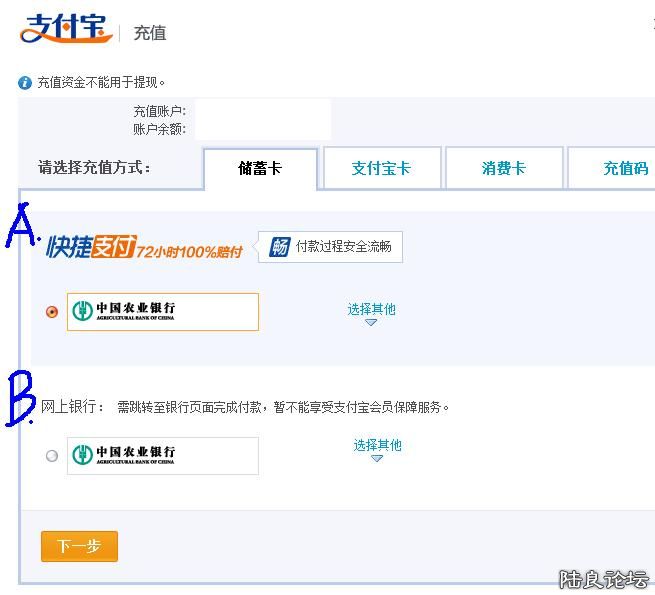655x595 pixels.
Task: Click the 选择其他 link in 快捷支付 section
Action: click(x=371, y=309)
